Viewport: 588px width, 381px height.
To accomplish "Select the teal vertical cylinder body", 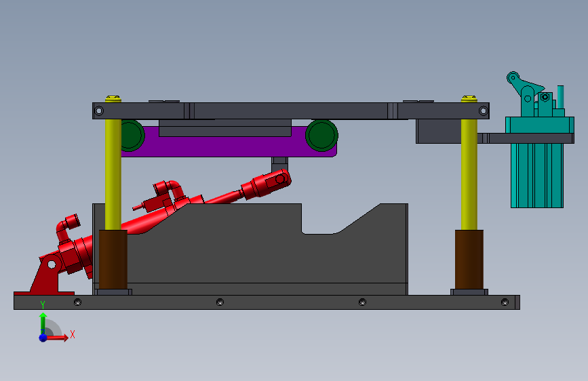I will [537, 176].
